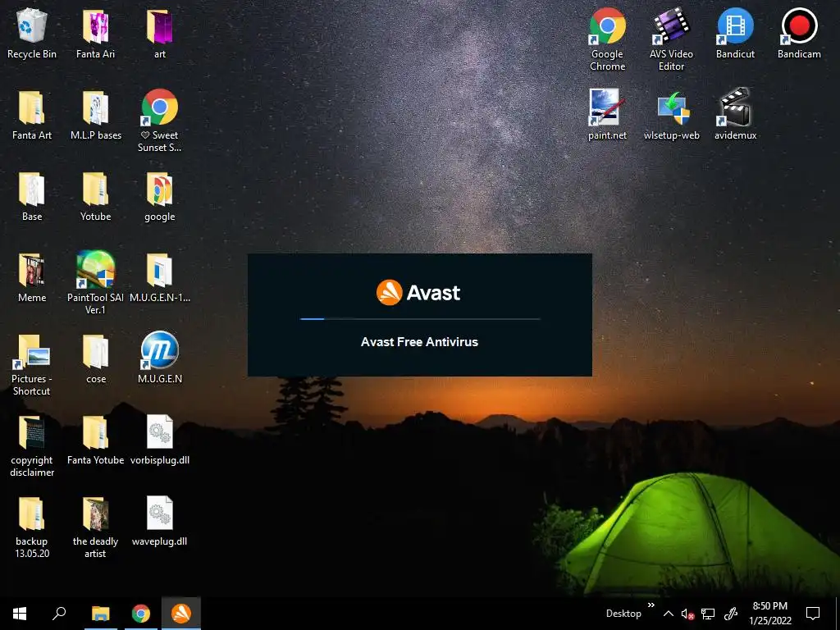Click the Desktop toolbar label
The image size is (840, 630).
[x=623, y=614]
